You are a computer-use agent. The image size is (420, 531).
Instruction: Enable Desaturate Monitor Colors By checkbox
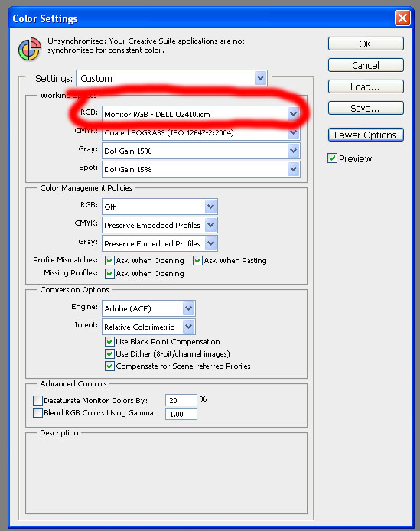point(37,401)
